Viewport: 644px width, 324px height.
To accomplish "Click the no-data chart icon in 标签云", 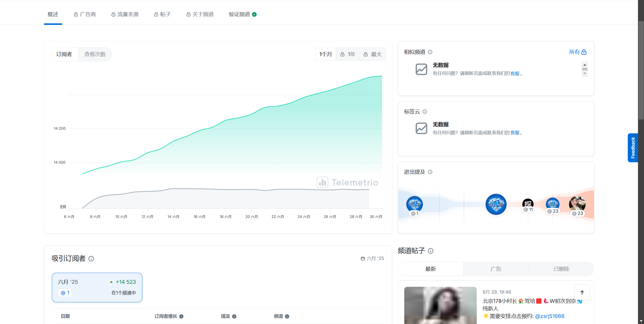I will pyautogui.click(x=421, y=128).
